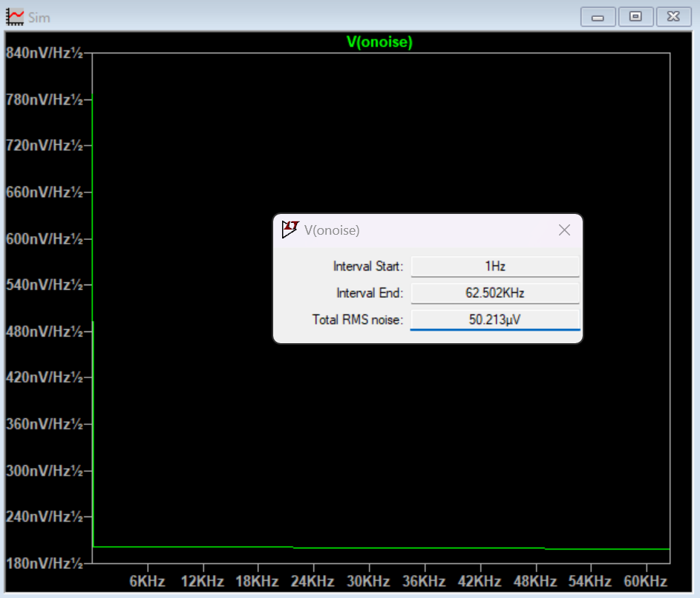Click the 48KHz frequency axis label
This screenshot has height=598, width=700.
point(535,582)
